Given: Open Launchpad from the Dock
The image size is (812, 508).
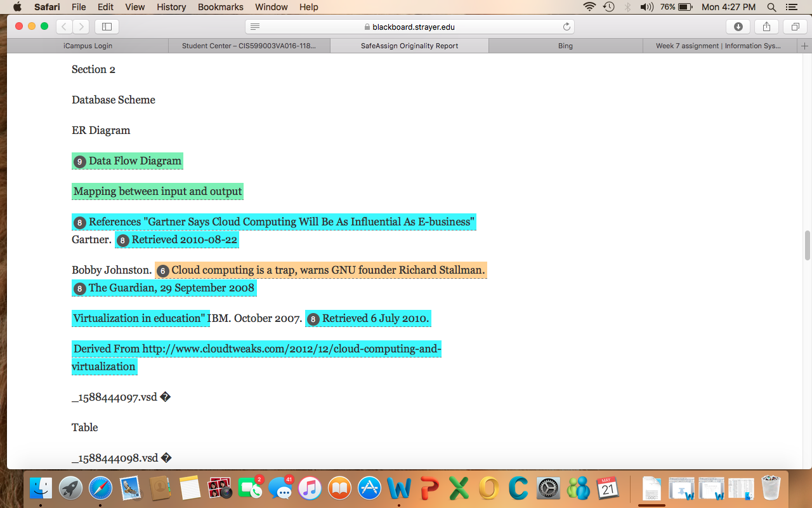Looking at the screenshot, I should (70, 488).
